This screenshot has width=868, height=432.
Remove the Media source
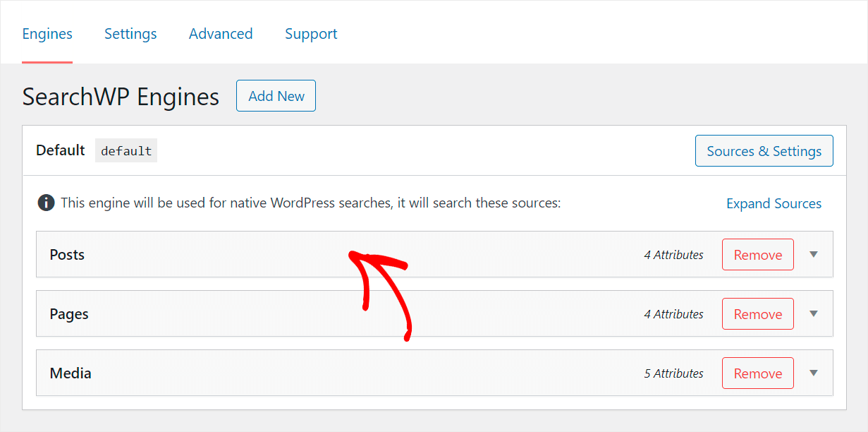[x=758, y=373]
